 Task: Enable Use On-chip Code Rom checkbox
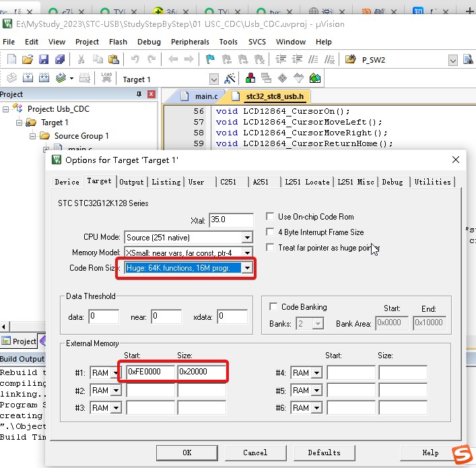[x=271, y=217]
